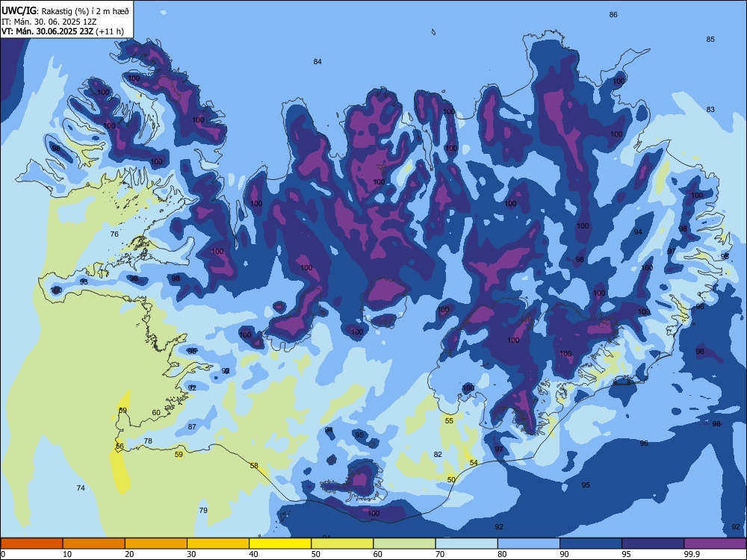Screen dimensions: 747x560
Task: Click the title text 'UWC/IG: Rakastig (%) í 2 m hæð'
Action: tap(65, 11)
